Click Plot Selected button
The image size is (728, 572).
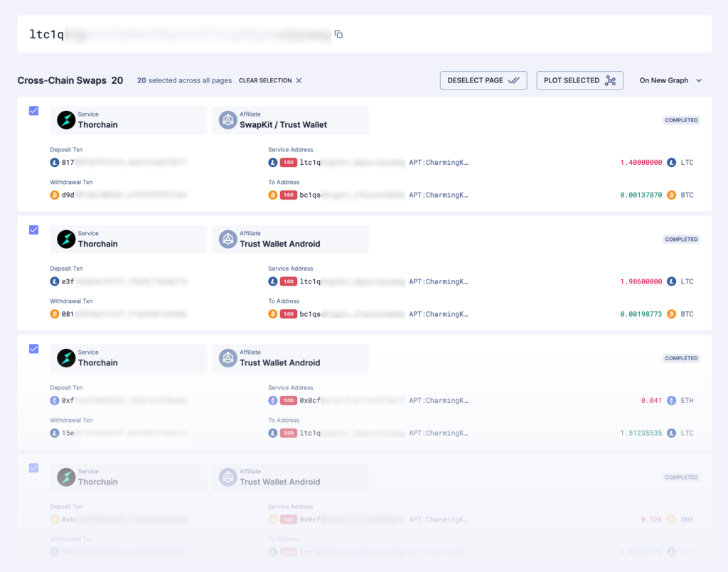pyautogui.click(x=579, y=81)
